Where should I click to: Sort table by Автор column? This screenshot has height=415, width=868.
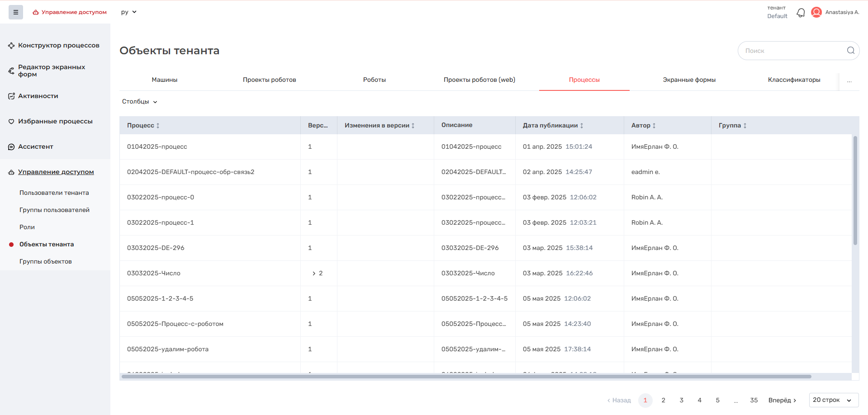tap(654, 126)
